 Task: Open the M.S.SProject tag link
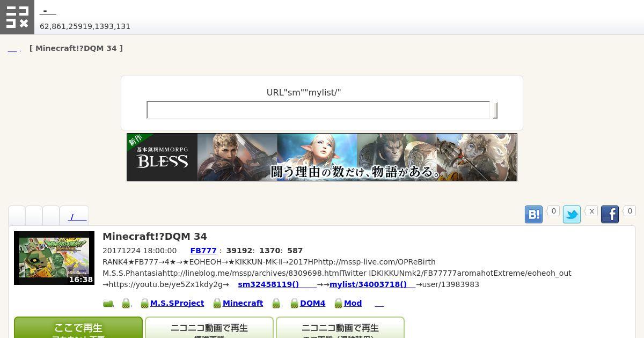(x=177, y=303)
